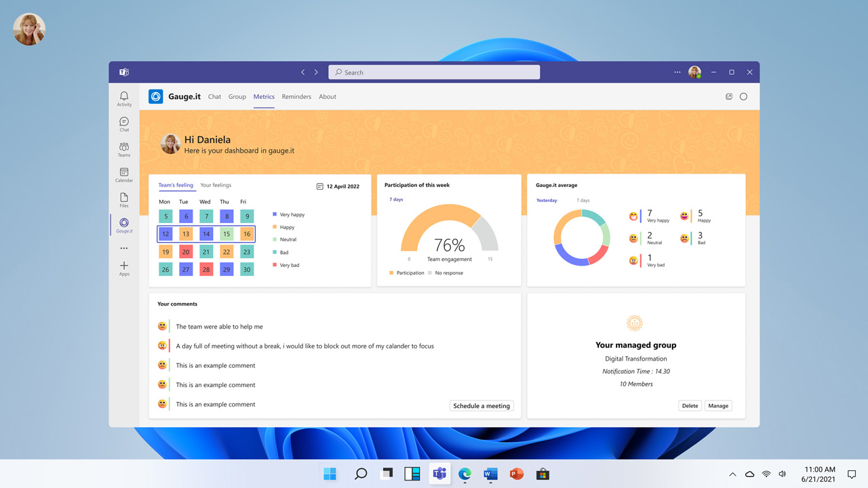Click comment 'The team were able to help me'
Image resolution: width=868 pixels, height=488 pixels.
219,327
